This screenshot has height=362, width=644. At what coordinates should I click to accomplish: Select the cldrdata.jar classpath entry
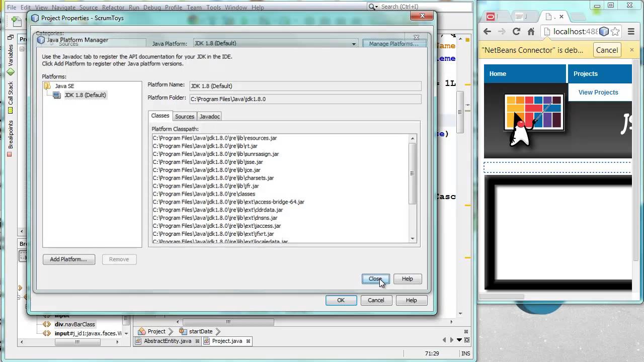point(218,210)
